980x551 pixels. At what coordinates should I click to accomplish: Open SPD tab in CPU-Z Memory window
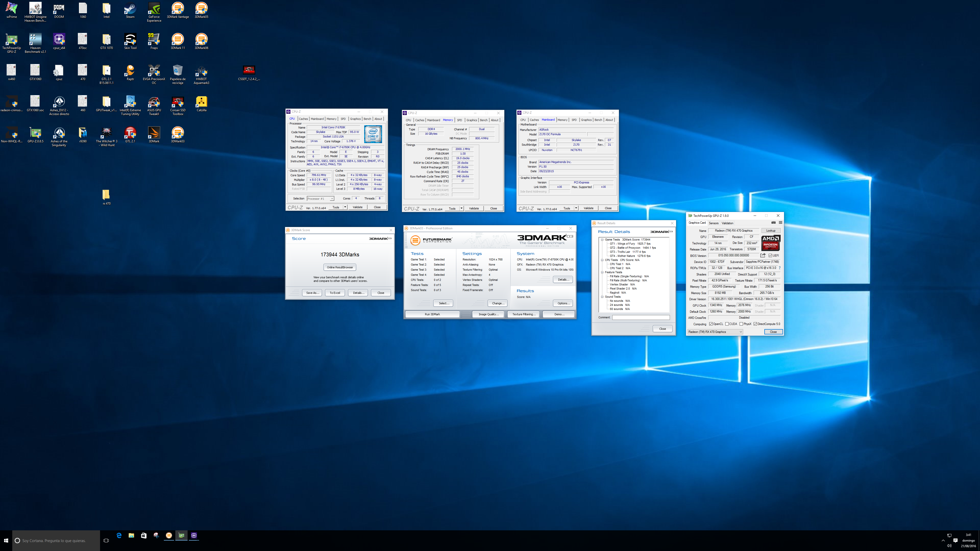[x=459, y=120]
